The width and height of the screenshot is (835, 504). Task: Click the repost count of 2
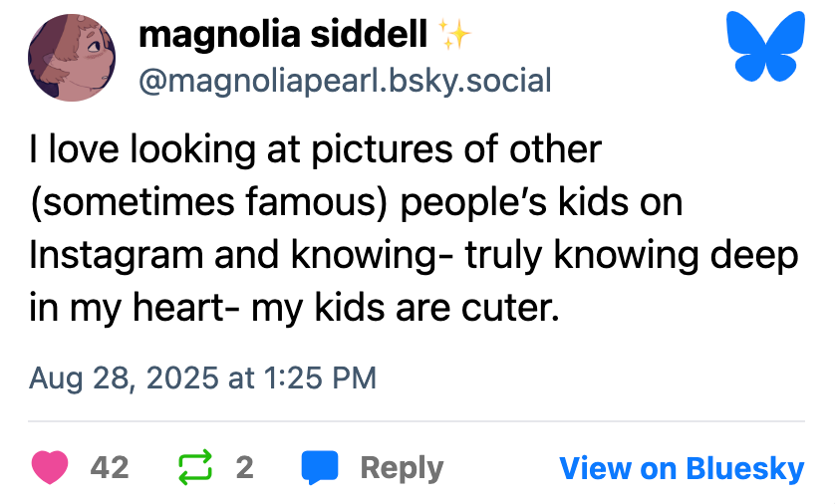244,467
